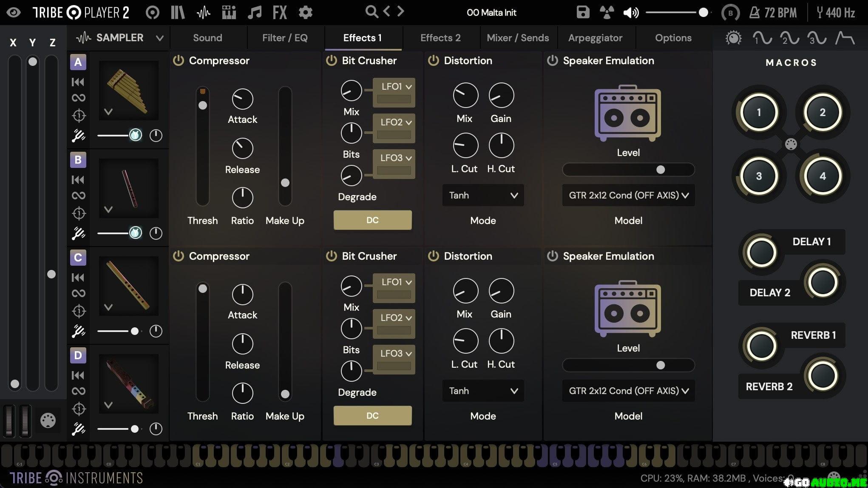Click the metronome icon beside 72 BPM
The height and width of the screenshot is (488, 868).
[x=754, y=13]
